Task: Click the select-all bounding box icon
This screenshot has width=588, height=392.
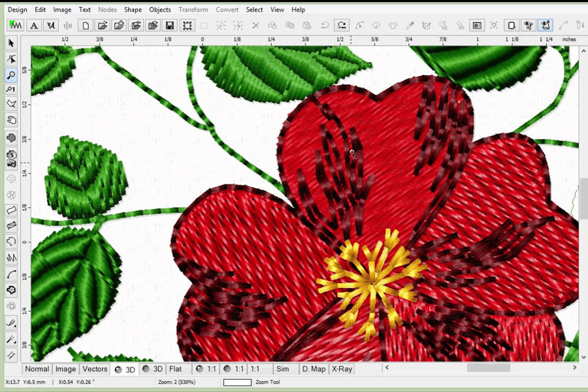Action: point(187,25)
